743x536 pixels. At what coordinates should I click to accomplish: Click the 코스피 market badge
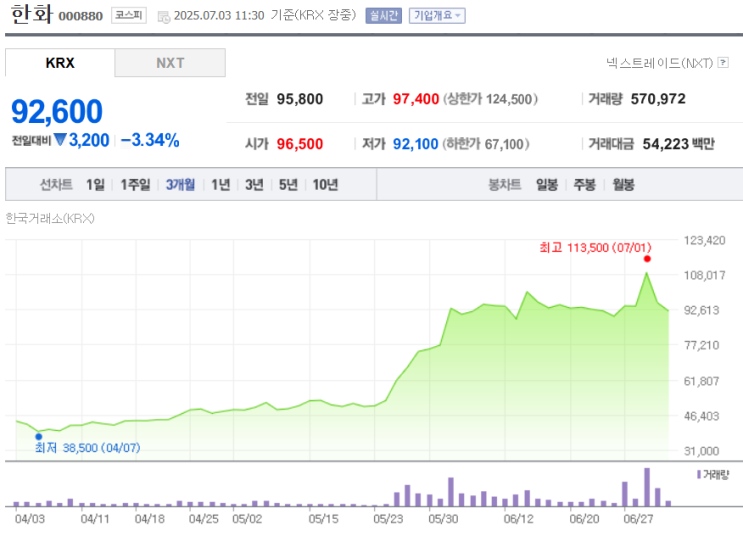pyautogui.click(x=129, y=16)
